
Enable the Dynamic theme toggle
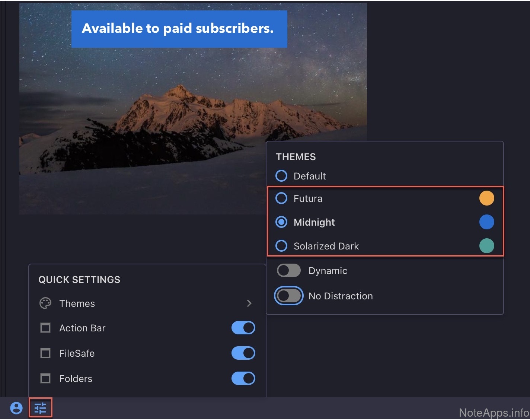[288, 271]
